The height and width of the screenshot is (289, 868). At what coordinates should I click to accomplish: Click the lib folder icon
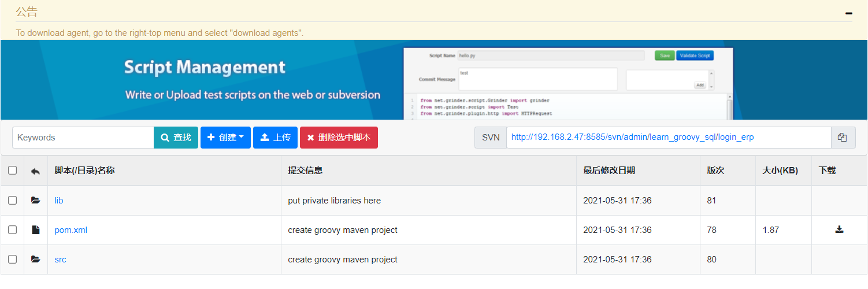tap(36, 201)
